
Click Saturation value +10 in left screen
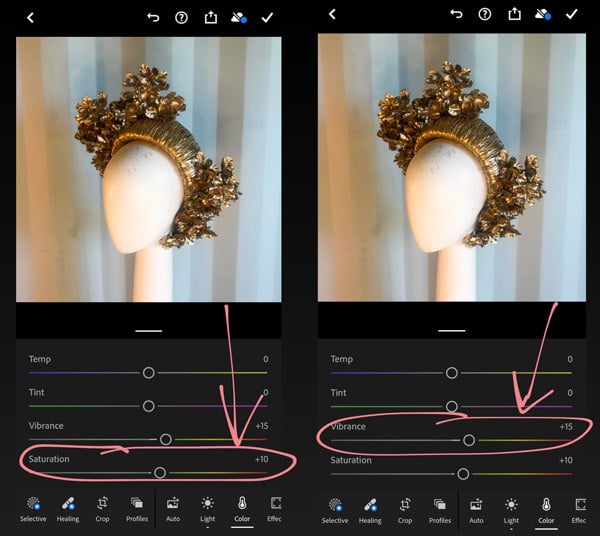click(x=262, y=459)
